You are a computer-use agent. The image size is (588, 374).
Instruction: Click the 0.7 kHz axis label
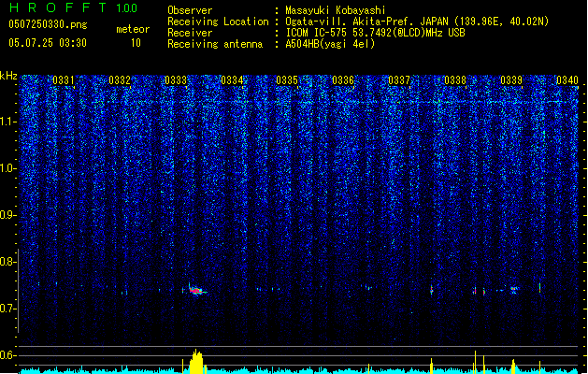click(8, 309)
